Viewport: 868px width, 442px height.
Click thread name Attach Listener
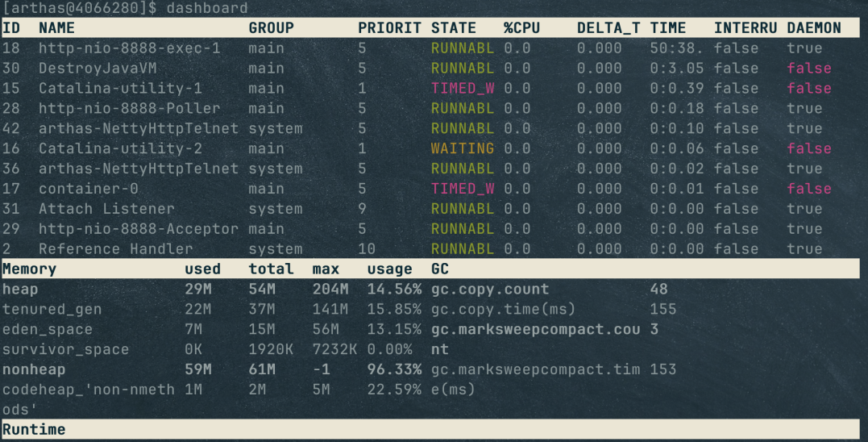(106, 209)
